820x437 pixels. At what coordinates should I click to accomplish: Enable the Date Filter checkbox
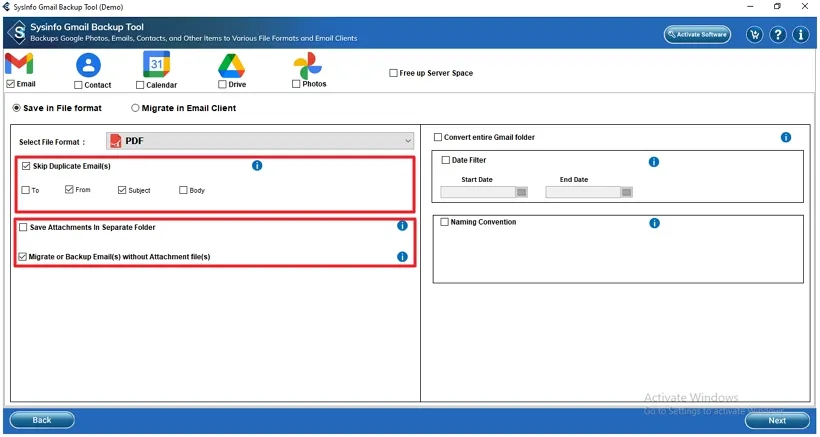[446, 160]
